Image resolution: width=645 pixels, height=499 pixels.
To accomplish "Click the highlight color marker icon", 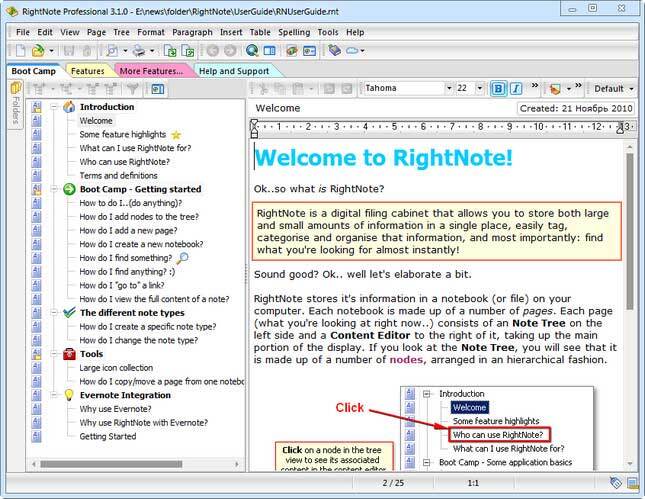I will tap(555, 88).
